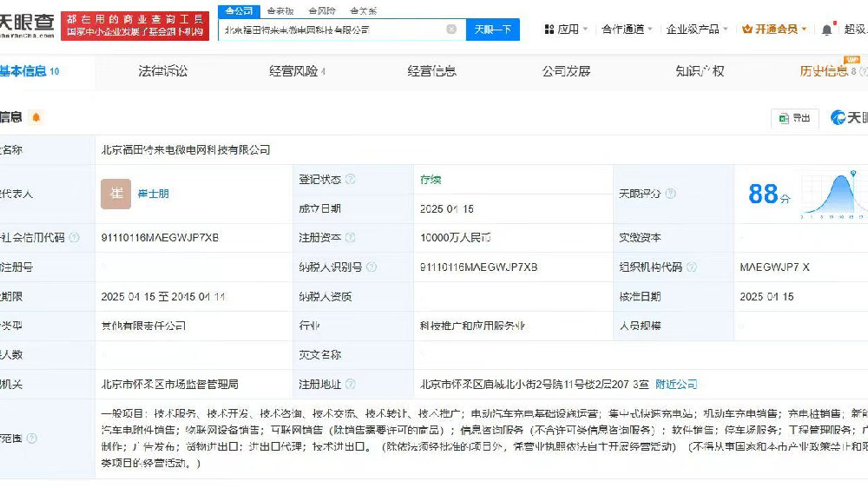The image size is (868, 488).
Task: Click the registered capital 10000万人民币
Action: (455, 238)
